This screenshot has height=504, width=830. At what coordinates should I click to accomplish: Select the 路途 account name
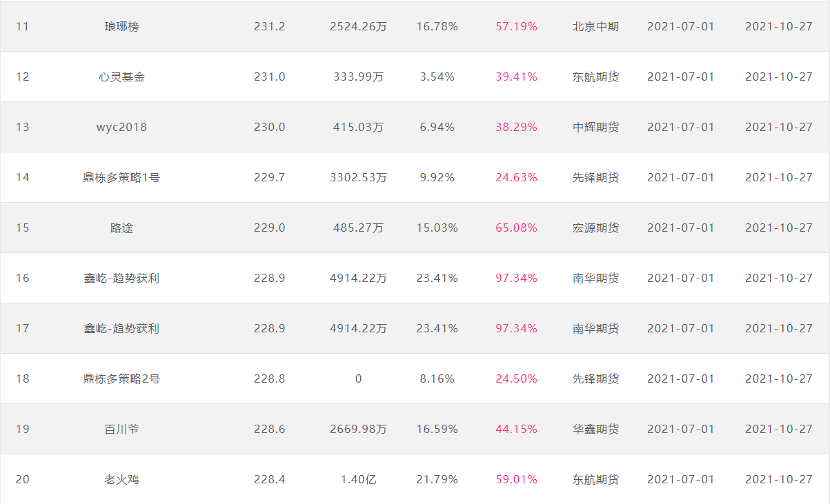pos(121,228)
